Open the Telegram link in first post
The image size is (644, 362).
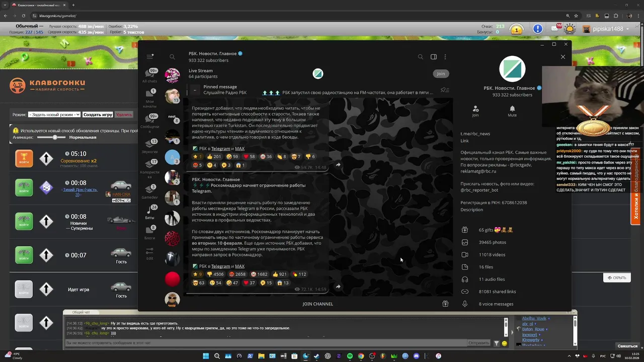tap(220, 149)
